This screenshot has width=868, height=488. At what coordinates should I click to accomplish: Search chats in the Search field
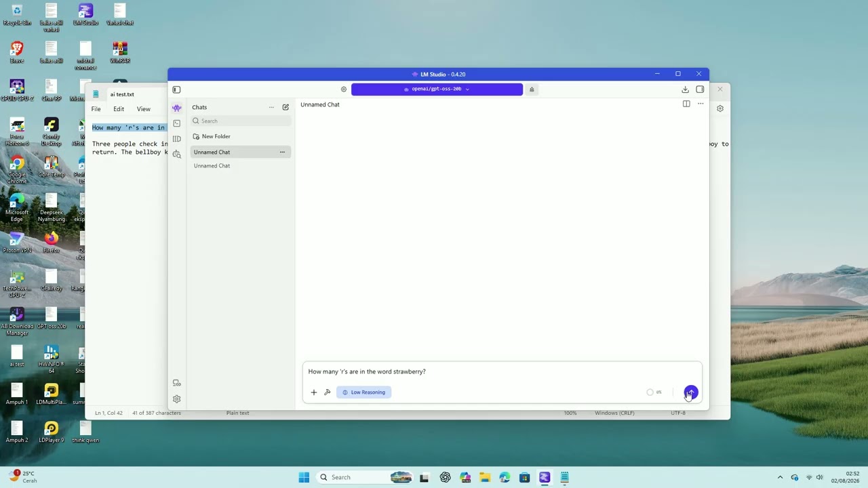click(241, 121)
